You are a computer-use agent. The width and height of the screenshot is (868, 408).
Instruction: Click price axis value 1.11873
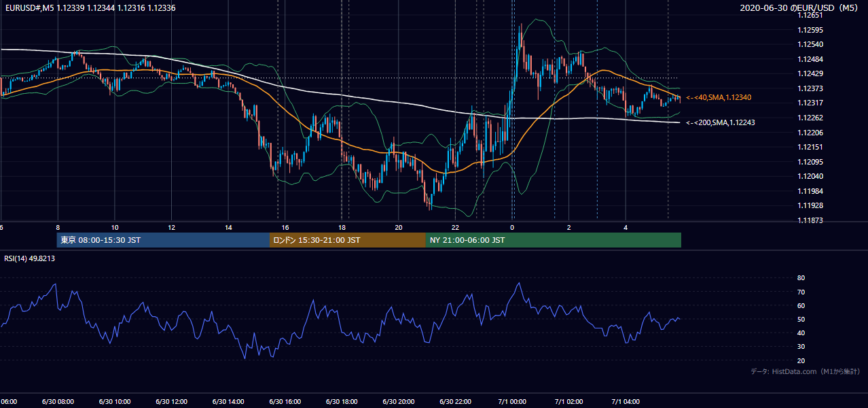(x=810, y=220)
